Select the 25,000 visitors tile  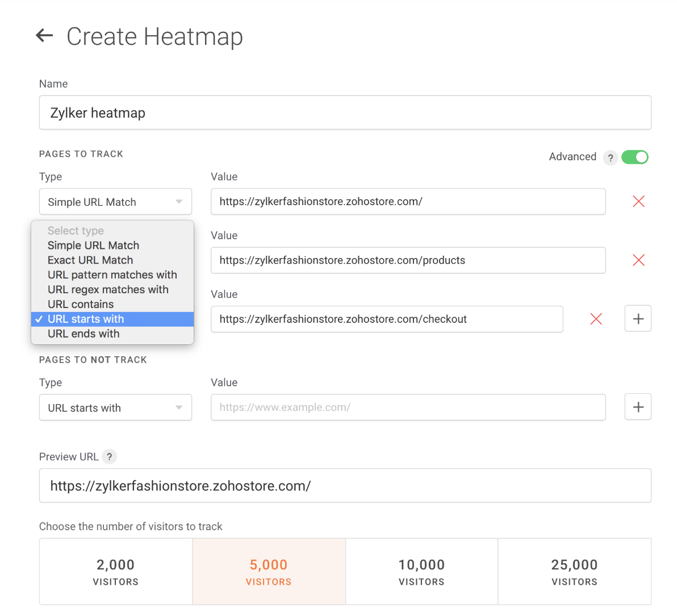coord(574,572)
